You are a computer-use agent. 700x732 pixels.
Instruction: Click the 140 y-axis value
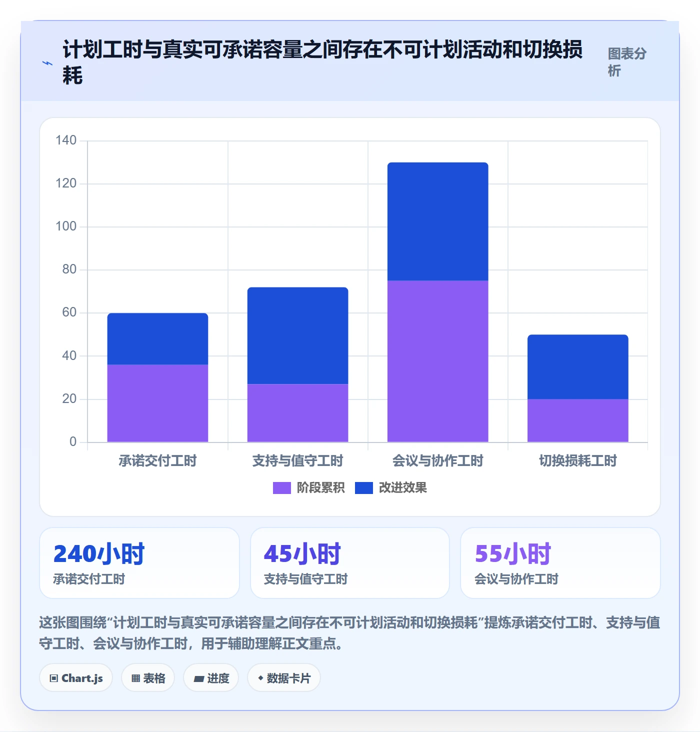point(66,140)
